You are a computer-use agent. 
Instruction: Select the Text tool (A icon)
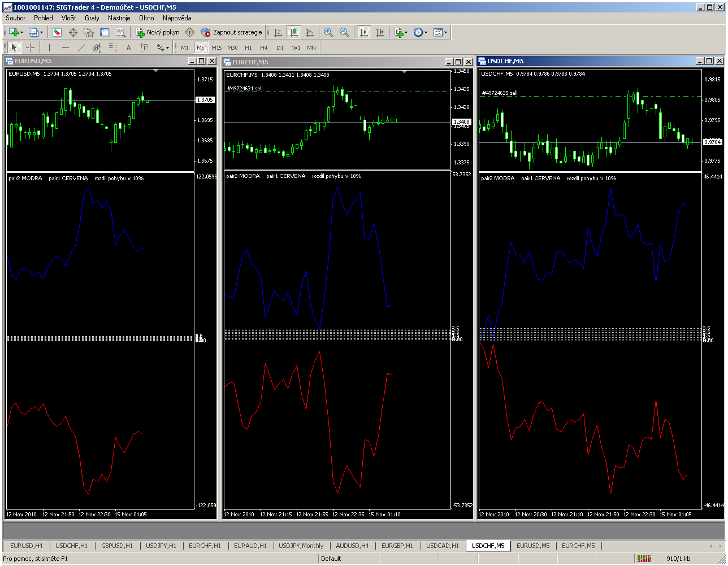(128, 47)
